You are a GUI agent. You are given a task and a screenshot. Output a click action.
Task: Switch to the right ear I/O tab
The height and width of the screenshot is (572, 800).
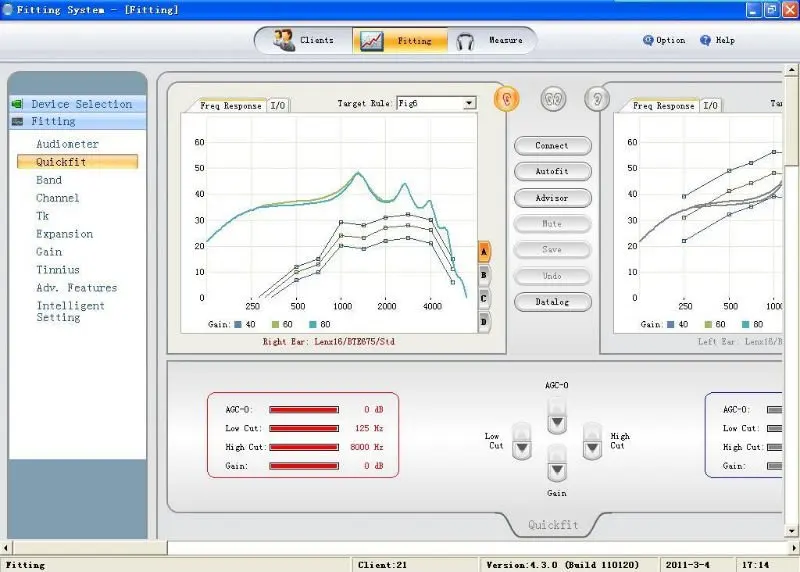[x=278, y=106]
